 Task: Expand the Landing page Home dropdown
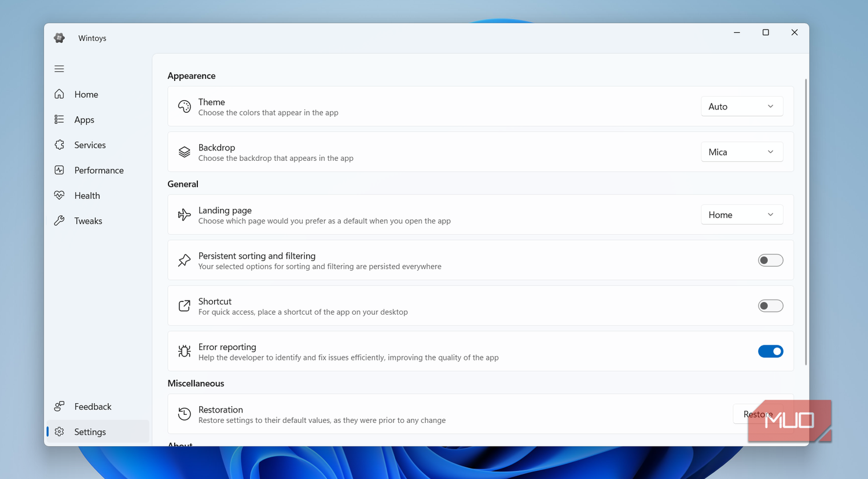(742, 215)
